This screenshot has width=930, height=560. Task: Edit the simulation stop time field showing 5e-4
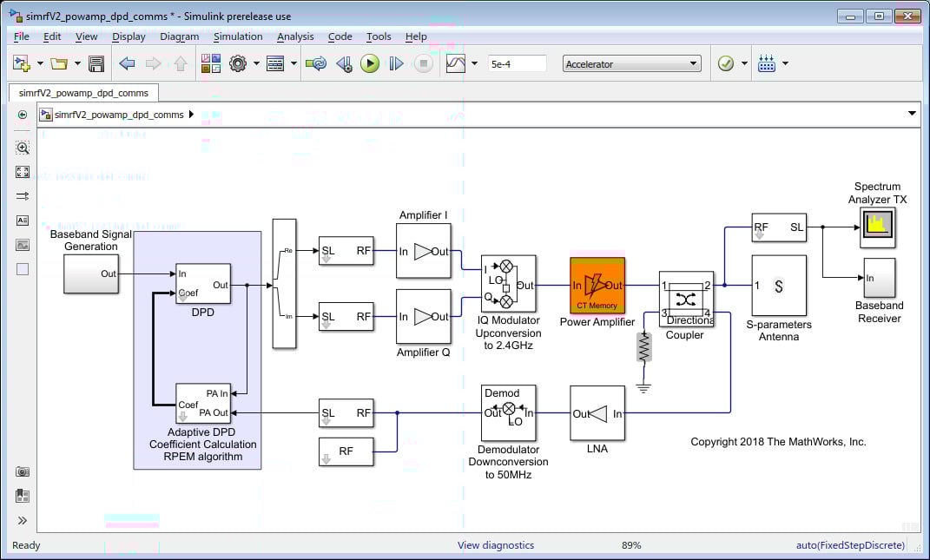click(x=518, y=63)
